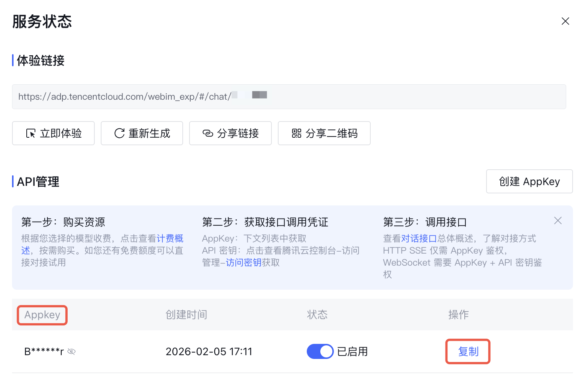Click the 状态 column header
The image size is (588, 383).
tap(317, 315)
